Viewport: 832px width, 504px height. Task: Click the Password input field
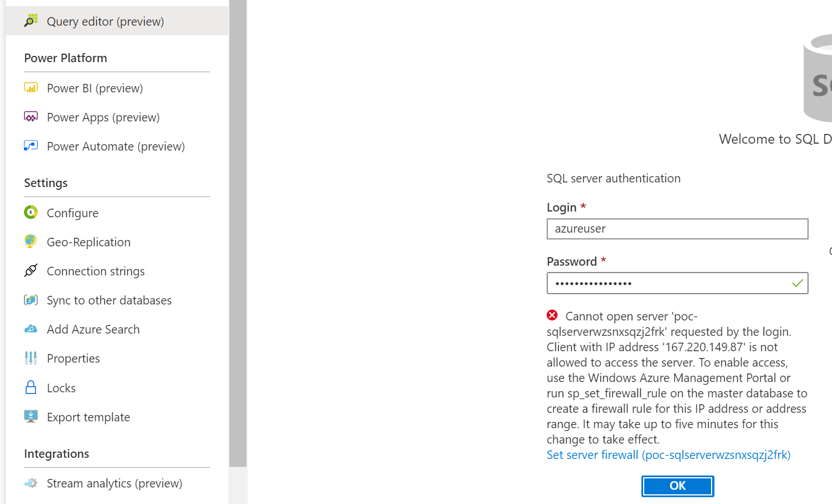(677, 283)
